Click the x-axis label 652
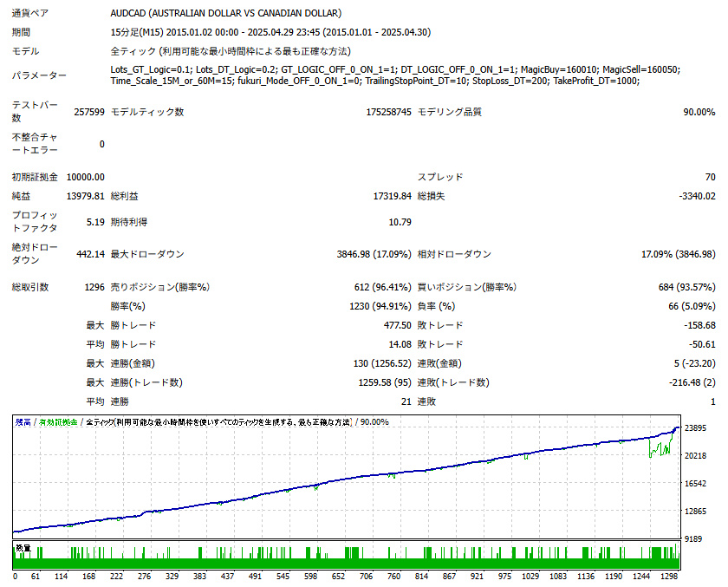The height and width of the screenshot is (587, 728). point(339,577)
